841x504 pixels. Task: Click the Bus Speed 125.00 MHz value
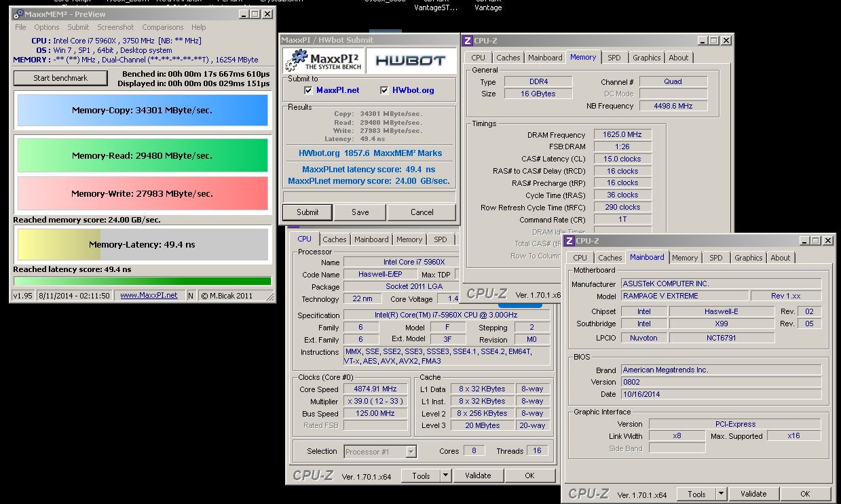click(375, 414)
